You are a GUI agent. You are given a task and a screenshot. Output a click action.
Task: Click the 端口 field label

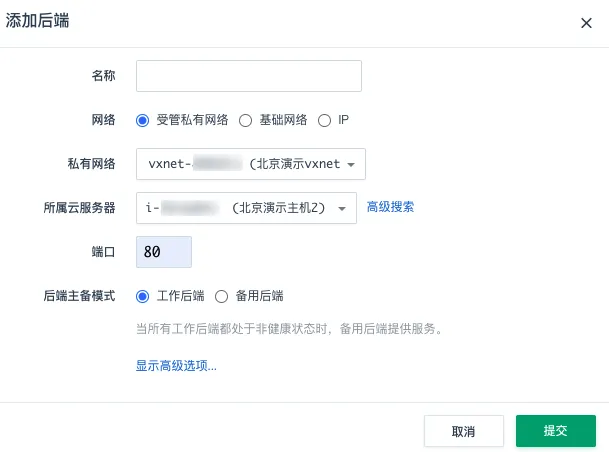[103, 252]
